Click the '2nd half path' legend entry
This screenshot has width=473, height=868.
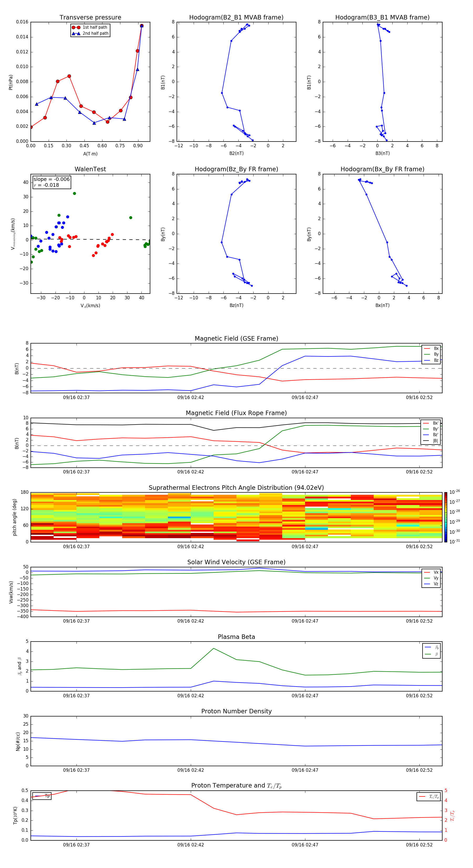point(90,33)
